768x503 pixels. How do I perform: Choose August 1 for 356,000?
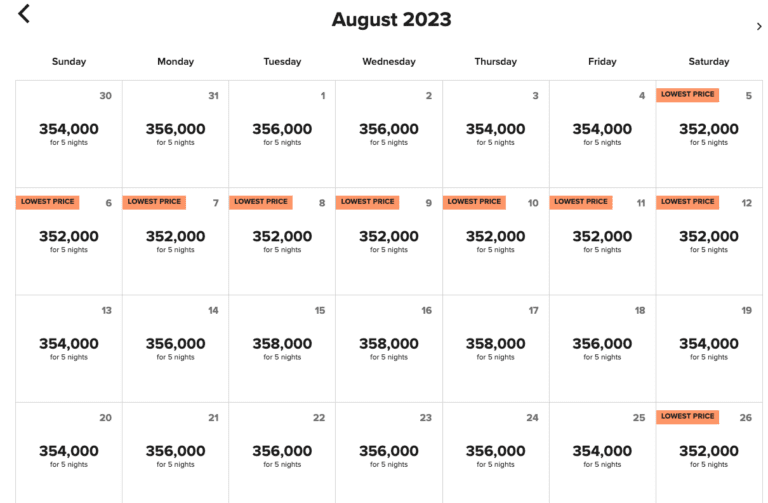point(282,133)
